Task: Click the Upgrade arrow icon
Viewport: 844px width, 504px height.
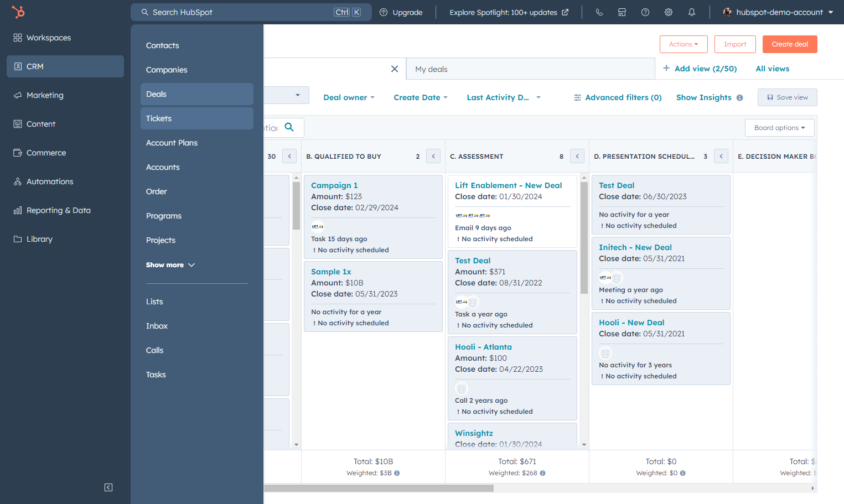Action: (x=384, y=12)
